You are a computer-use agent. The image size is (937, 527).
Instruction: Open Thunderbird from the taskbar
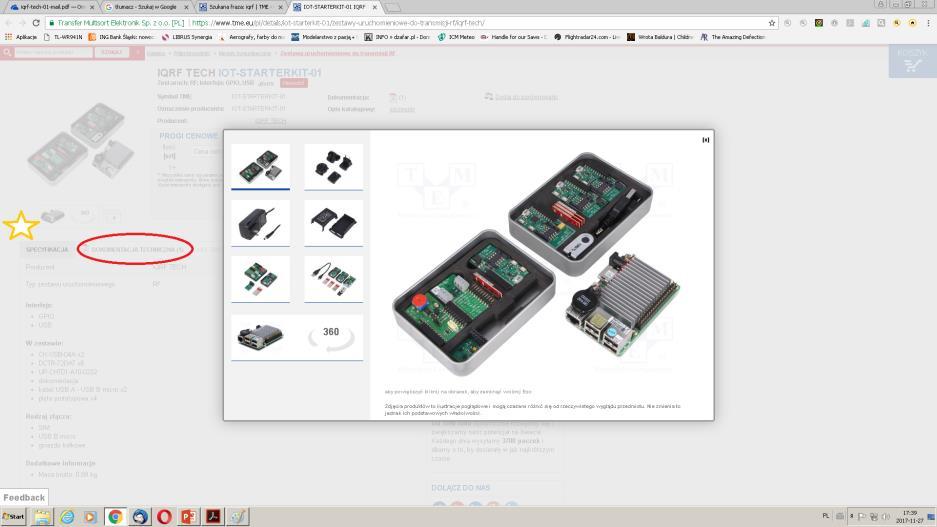pyautogui.click(x=140, y=517)
